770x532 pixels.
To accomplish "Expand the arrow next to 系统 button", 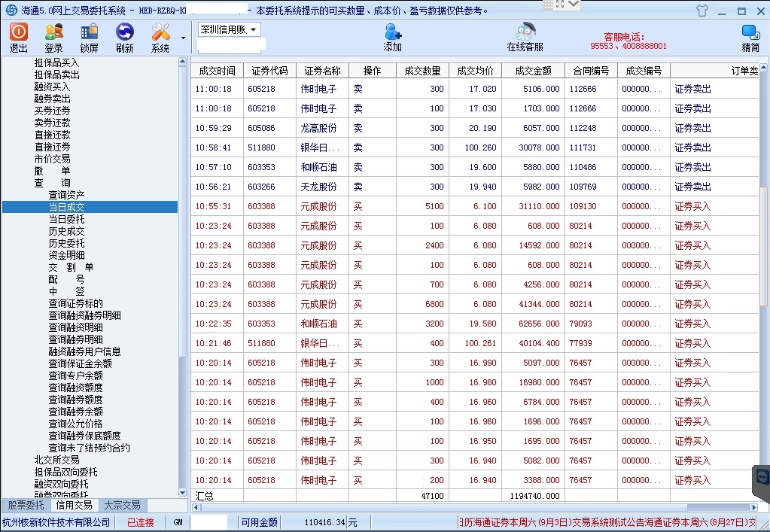I will 183,38.
